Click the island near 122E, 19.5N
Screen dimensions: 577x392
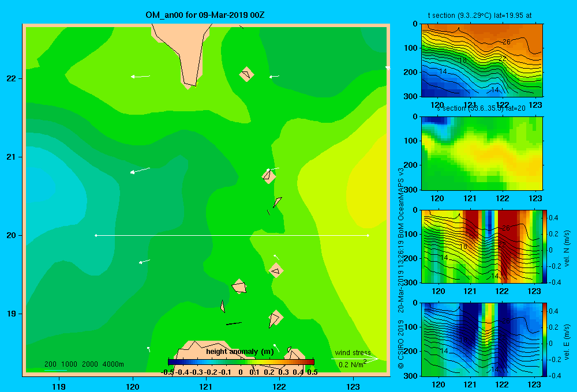(x=276, y=270)
